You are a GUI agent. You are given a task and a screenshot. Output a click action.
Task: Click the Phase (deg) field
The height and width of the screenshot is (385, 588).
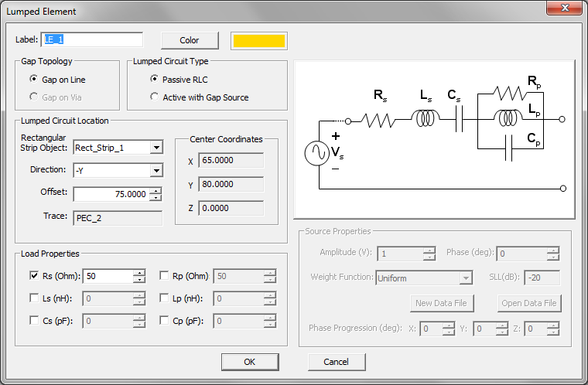(521, 254)
